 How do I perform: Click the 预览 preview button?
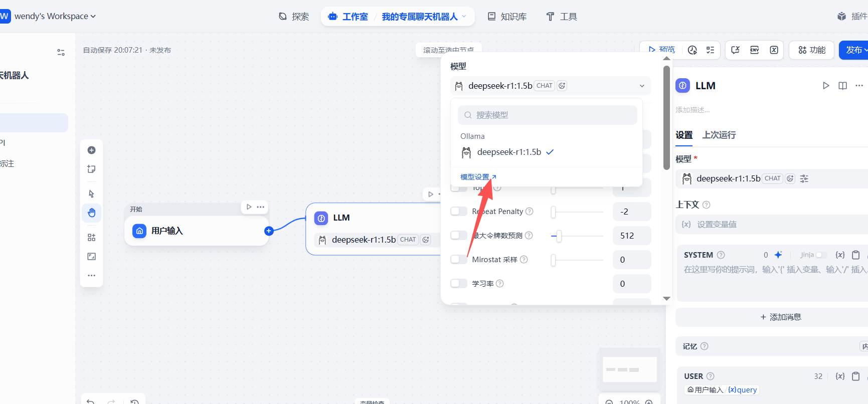[x=662, y=50]
